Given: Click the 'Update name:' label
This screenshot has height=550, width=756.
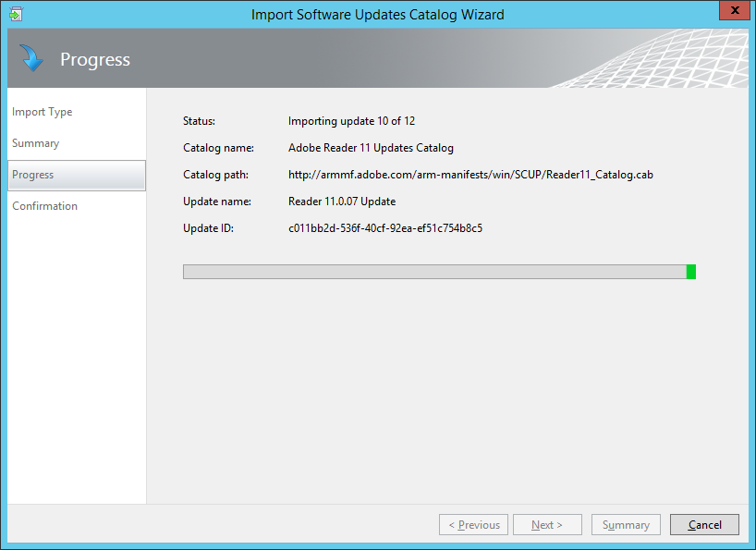Looking at the screenshot, I should point(217,202).
